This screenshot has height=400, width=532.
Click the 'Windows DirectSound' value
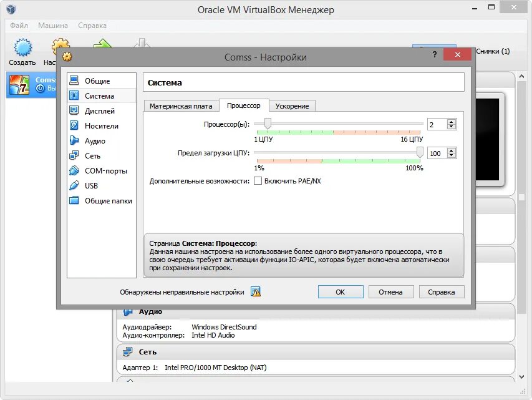coord(224,327)
